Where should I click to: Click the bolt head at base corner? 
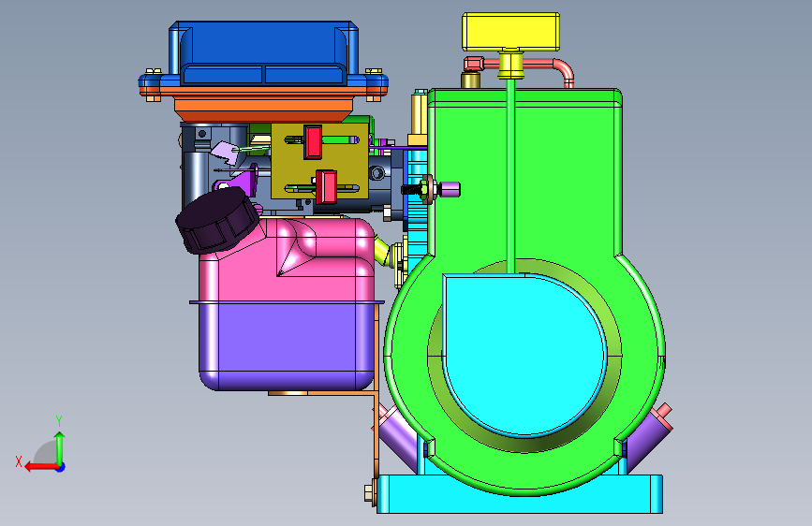tap(369, 491)
